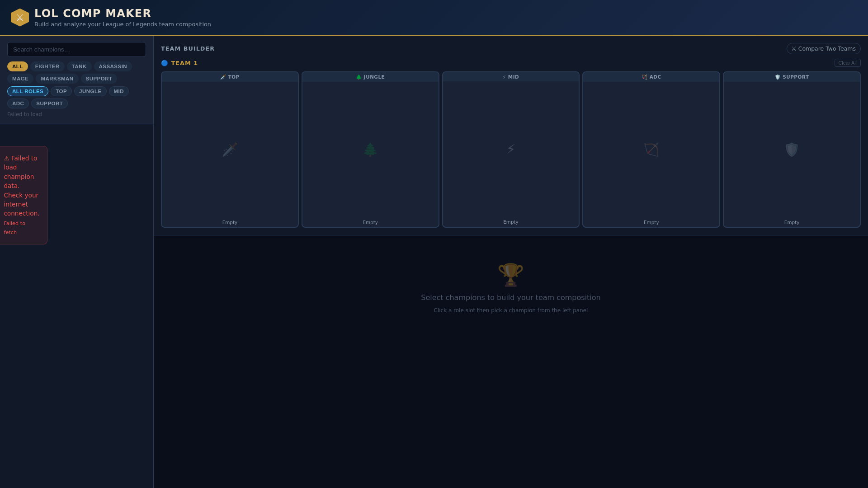Image resolution: width=868 pixels, height=488 pixels.
Task: Click 'Failed to fetch' text in alert
Action: (x=14, y=228)
